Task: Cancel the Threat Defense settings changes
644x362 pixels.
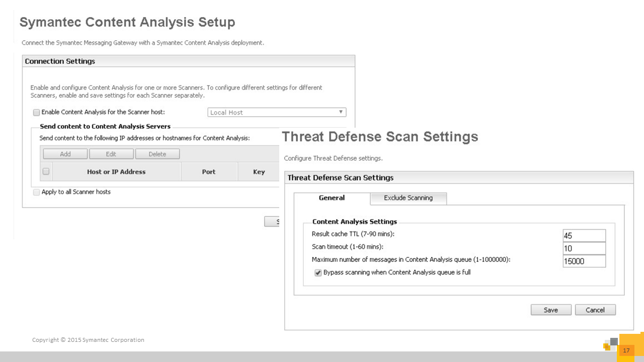Action: [x=595, y=310]
